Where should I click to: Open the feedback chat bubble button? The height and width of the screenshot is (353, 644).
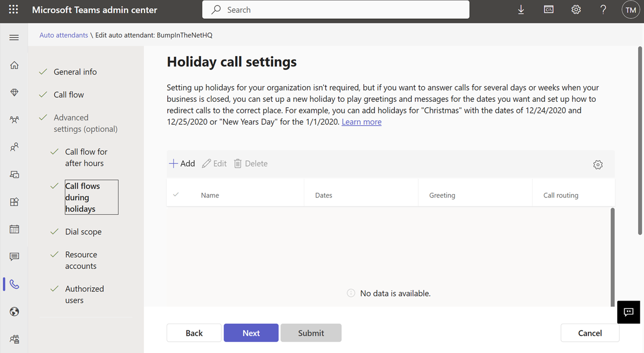point(628,312)
